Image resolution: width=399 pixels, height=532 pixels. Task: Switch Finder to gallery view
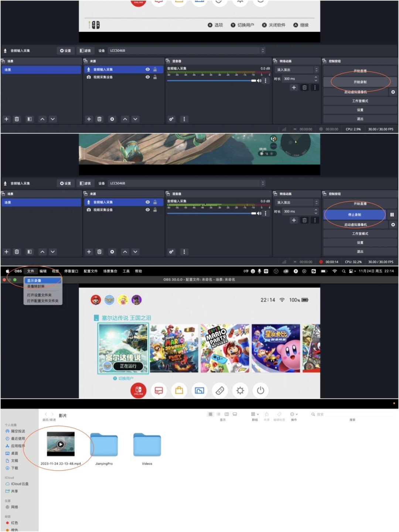coord(235,414)
